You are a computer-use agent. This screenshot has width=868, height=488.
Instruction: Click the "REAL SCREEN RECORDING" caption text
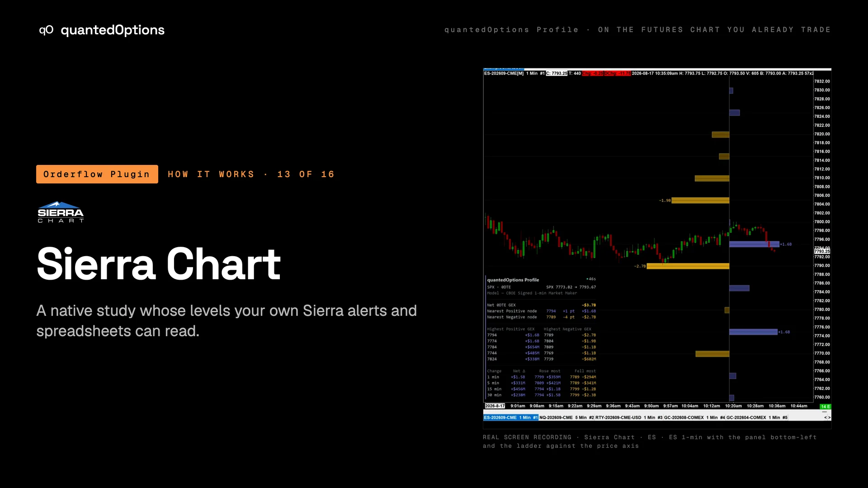527,437
